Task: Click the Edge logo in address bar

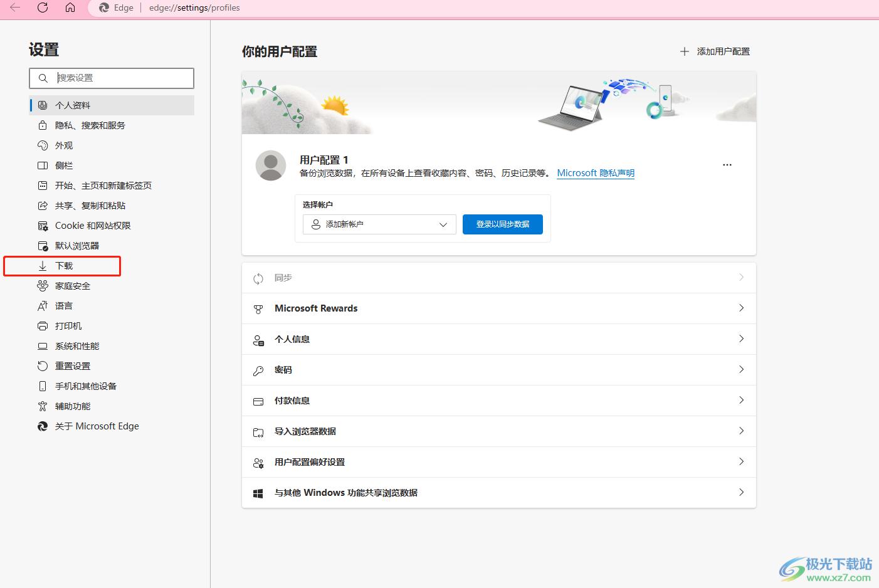Action: (x=104, y=8)
